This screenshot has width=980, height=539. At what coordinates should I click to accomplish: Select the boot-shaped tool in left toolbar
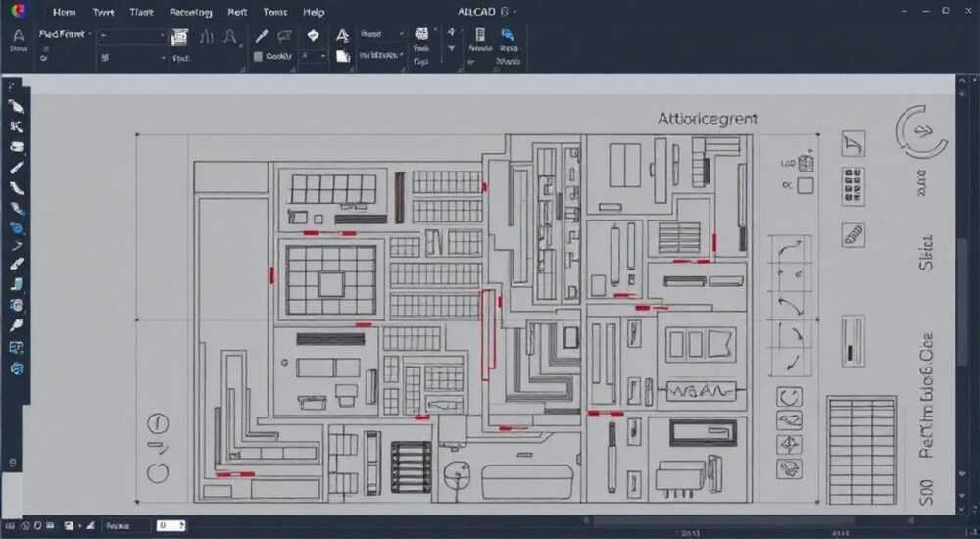(x=17, y=285)
